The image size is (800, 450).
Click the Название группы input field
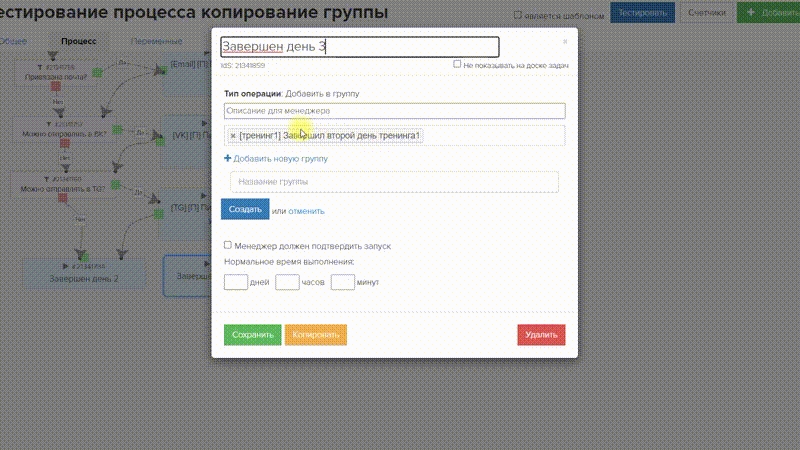[x=393, y=181]
